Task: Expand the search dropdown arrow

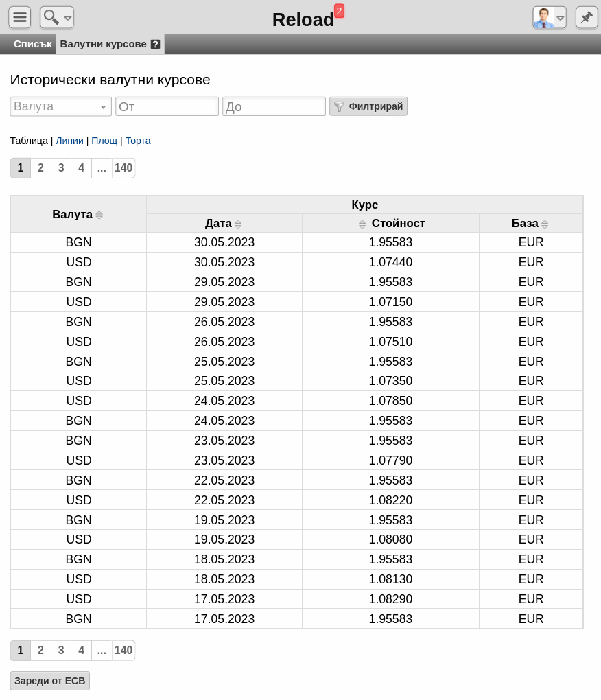Action: [x=68, y=19]
